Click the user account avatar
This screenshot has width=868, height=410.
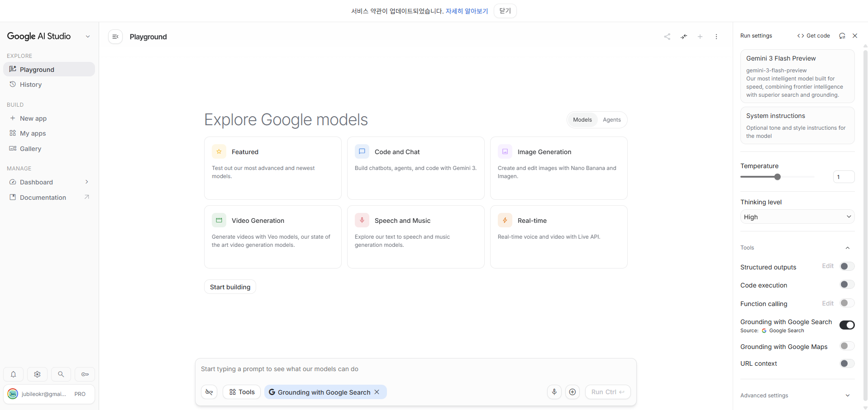coord(13,394)
